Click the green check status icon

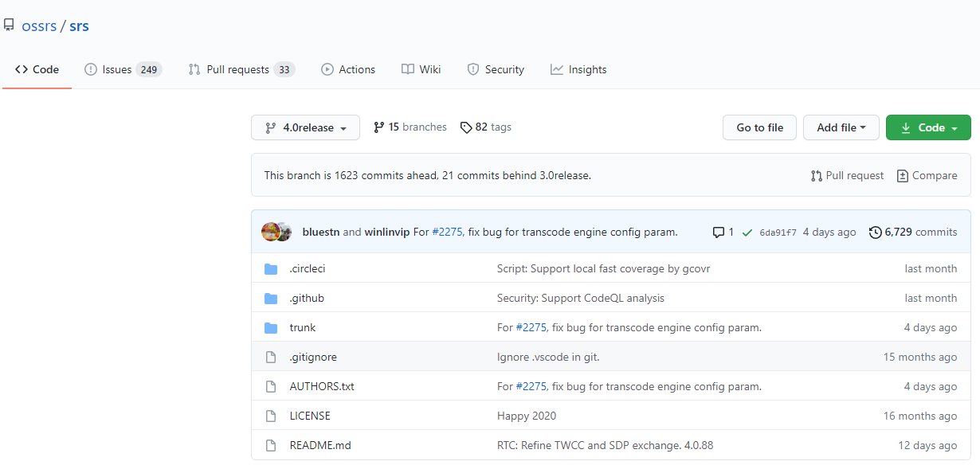click(747, 233)
